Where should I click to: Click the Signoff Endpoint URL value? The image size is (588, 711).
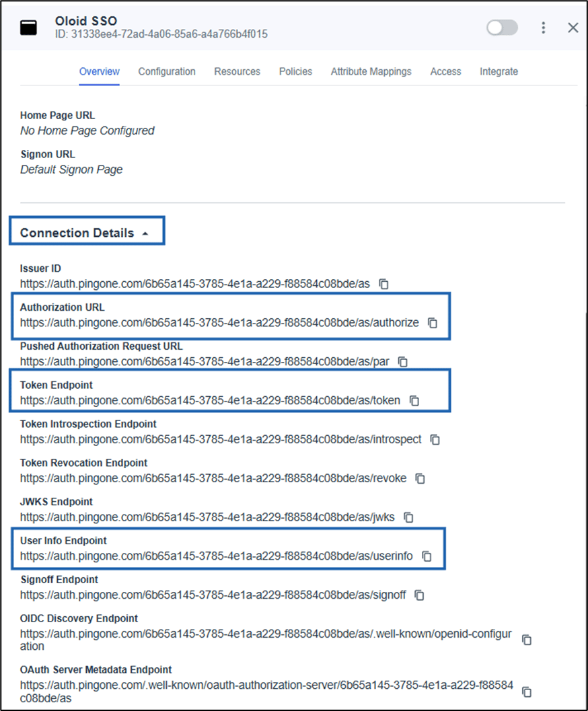[x=213, y=595]
